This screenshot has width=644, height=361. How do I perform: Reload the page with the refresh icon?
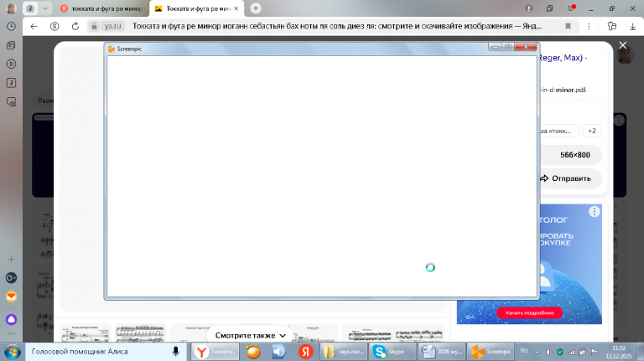[x=75, y=26]
